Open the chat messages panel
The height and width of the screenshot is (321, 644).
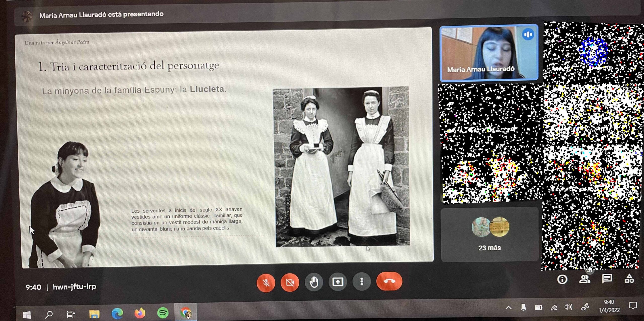click(x=607, y=279)
